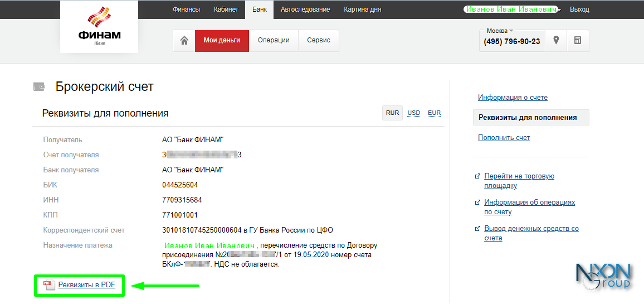Click external link icon beside Информация об операциях

click(x=477, y=202)
